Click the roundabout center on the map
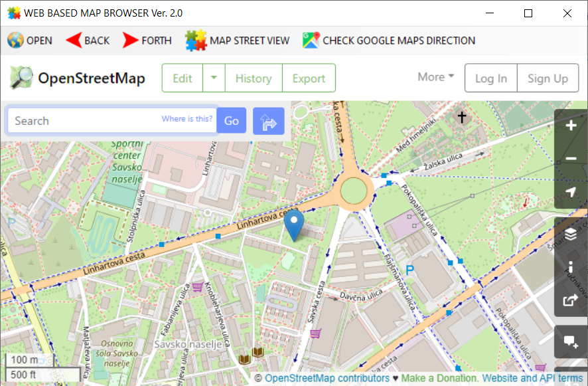The height and width of the screenshot is (386, 588). click(354, 191)
